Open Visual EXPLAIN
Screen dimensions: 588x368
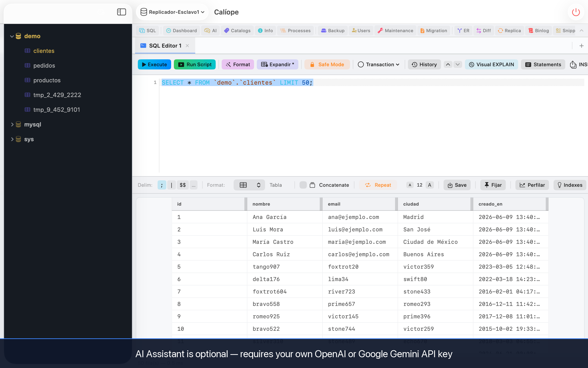coord(491,64)
